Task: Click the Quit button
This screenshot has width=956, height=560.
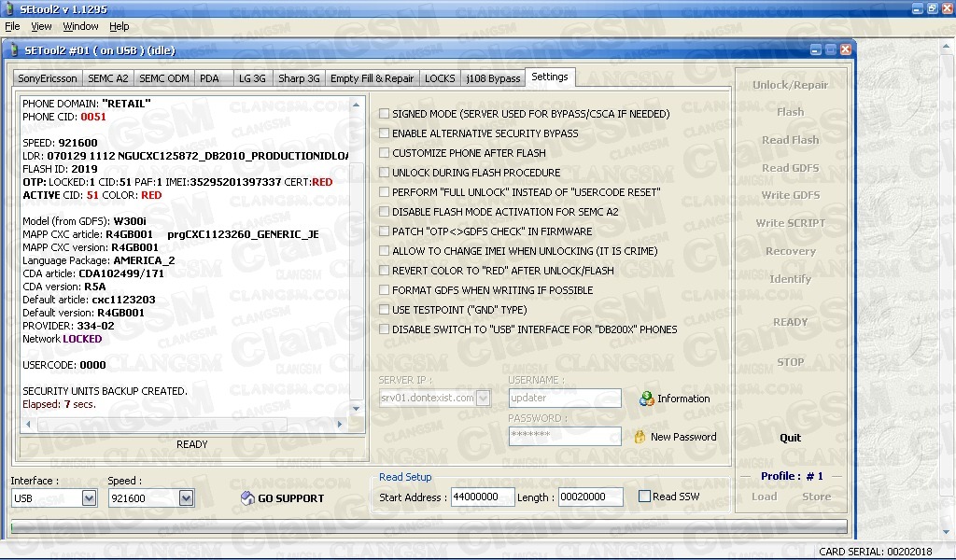Action: coord(790,438)
